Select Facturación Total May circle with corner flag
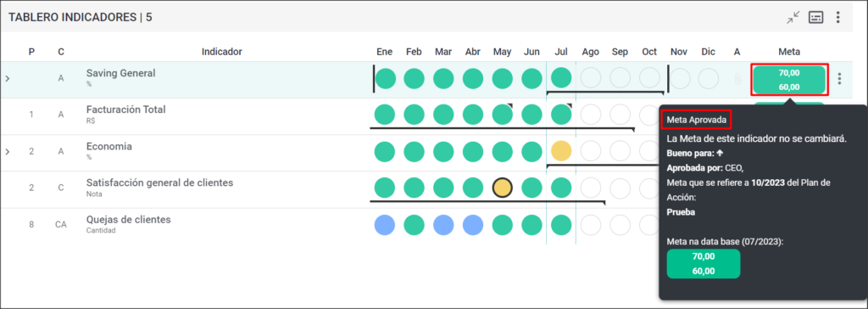The height and width of the screenshot is (309, 868). tap(503, 115)
